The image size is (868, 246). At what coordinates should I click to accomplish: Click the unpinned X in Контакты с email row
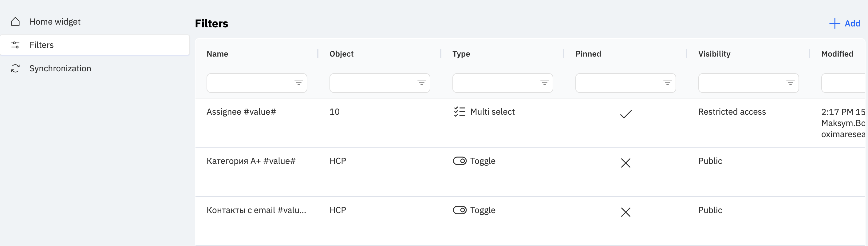click(x=626, y=212)
